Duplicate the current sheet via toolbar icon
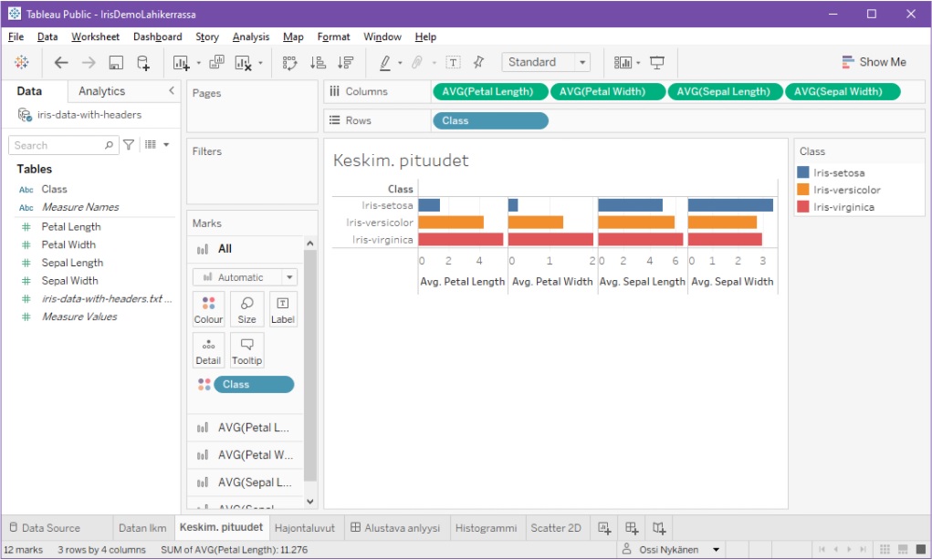932x560 pixels. coord(217,62)
